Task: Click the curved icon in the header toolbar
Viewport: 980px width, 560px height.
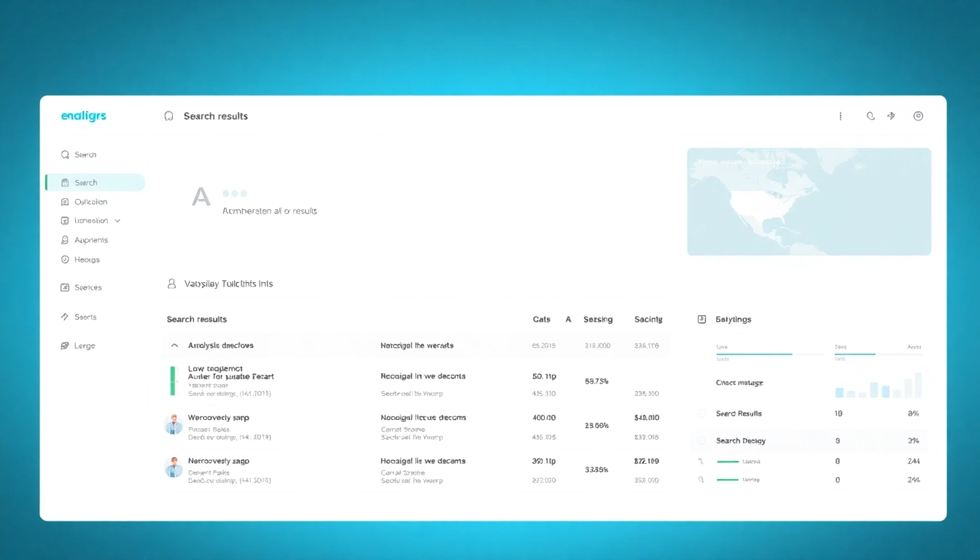Action: pyautogui.click(x=870, y=116)
